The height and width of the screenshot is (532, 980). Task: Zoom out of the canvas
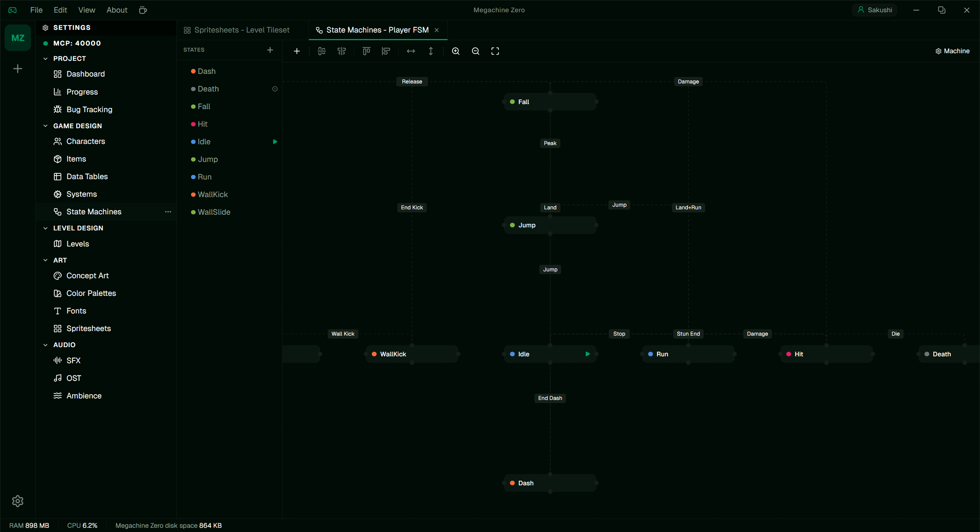pyautogui.click(x=475, y=51)
